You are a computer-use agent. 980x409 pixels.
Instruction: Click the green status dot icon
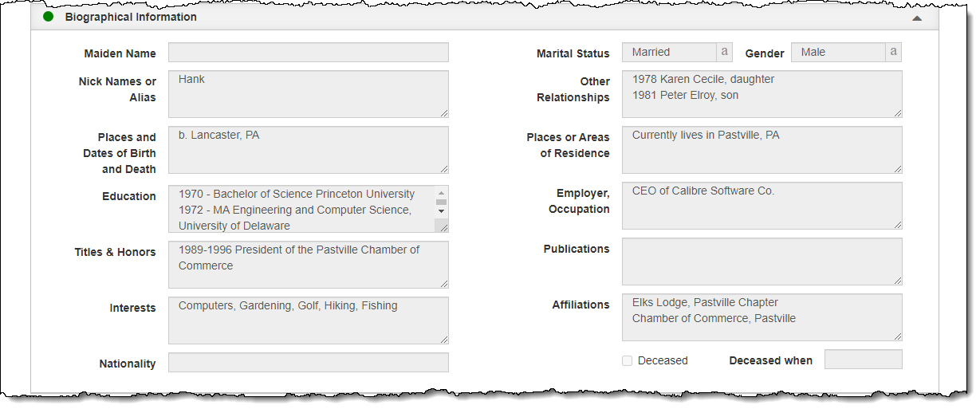[x=49, y=17]
